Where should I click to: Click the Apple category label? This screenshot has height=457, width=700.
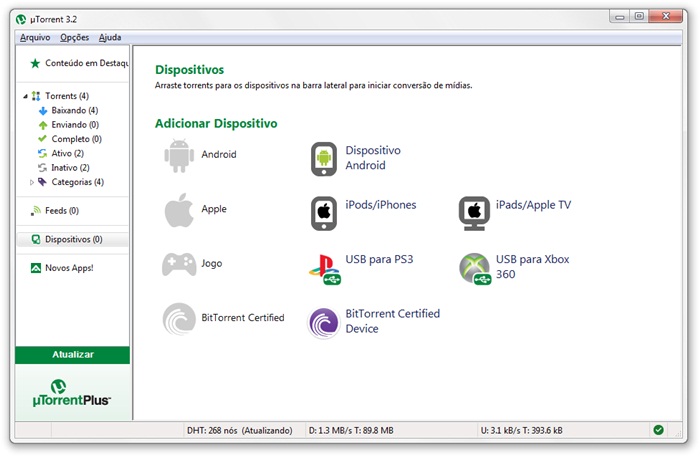(x=213, y=209)
